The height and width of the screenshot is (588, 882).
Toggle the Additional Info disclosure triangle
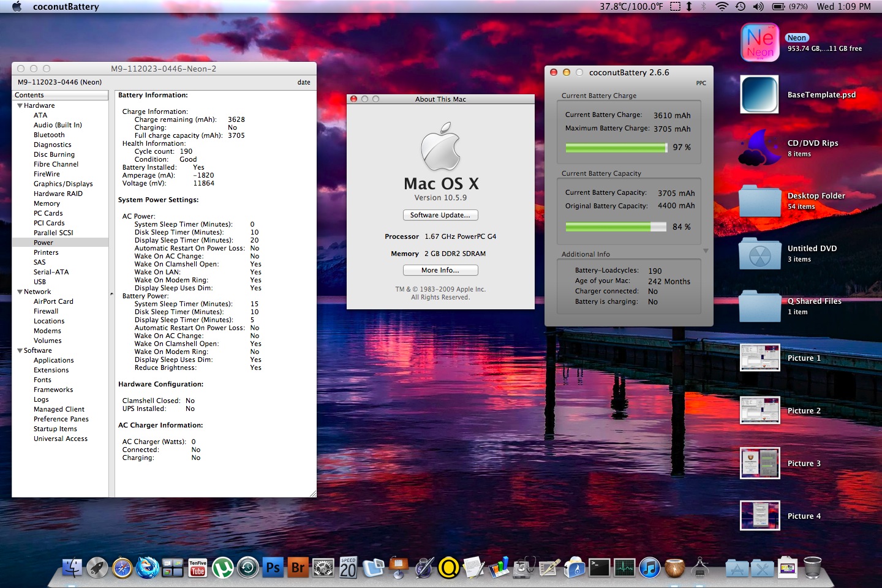pos(706,251)
